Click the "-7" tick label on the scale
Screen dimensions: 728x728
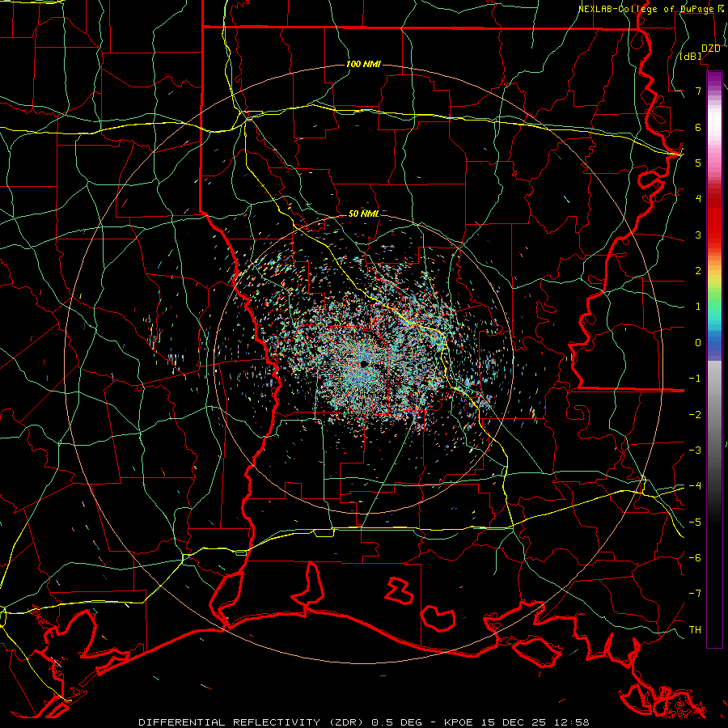(695, 594)
